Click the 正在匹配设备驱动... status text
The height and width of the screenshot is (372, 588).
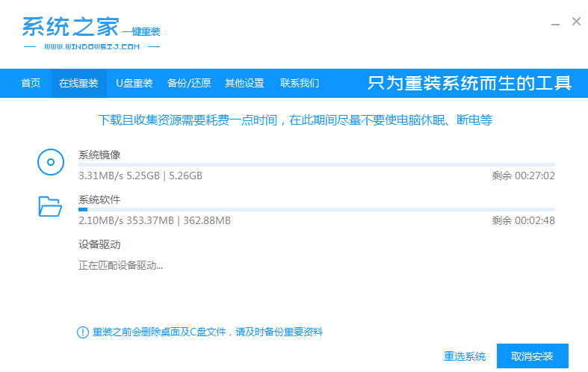121,265
